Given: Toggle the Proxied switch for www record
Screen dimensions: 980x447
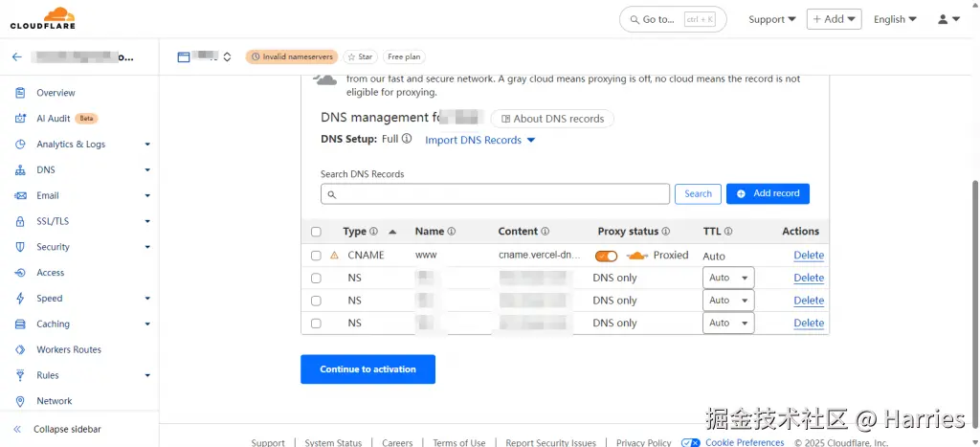Looking at the screenshot, I should [606, 256].
